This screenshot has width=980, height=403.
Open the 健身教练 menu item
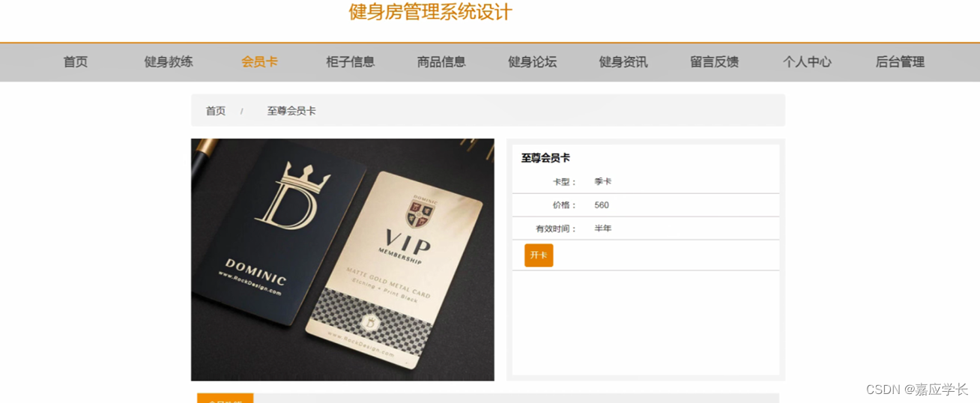[169, 62]
